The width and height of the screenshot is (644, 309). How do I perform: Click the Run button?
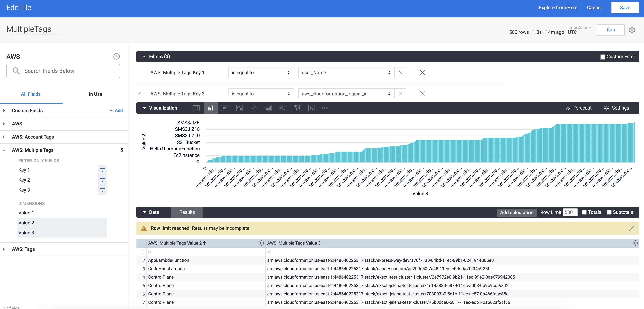tap(610, 30)
